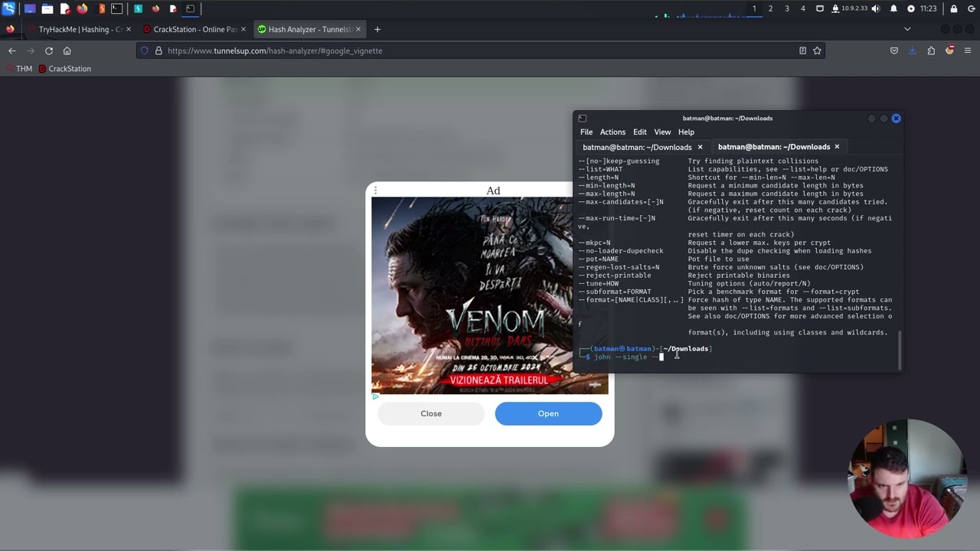The image size is (980, 551).
Task: Click the system volume icon
Action: (x=876, y=8)
